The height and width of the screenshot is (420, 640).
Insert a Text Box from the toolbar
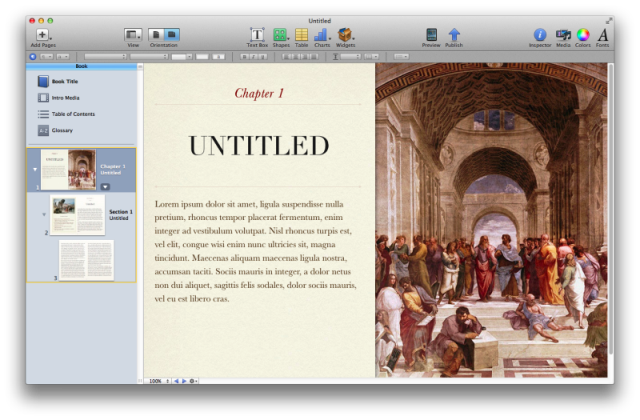tap(257, 35)
